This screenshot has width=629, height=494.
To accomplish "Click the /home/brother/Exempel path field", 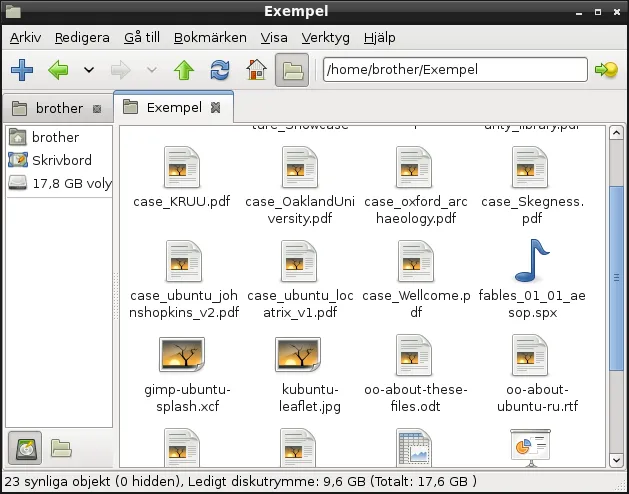I will [x=454, y=70].
